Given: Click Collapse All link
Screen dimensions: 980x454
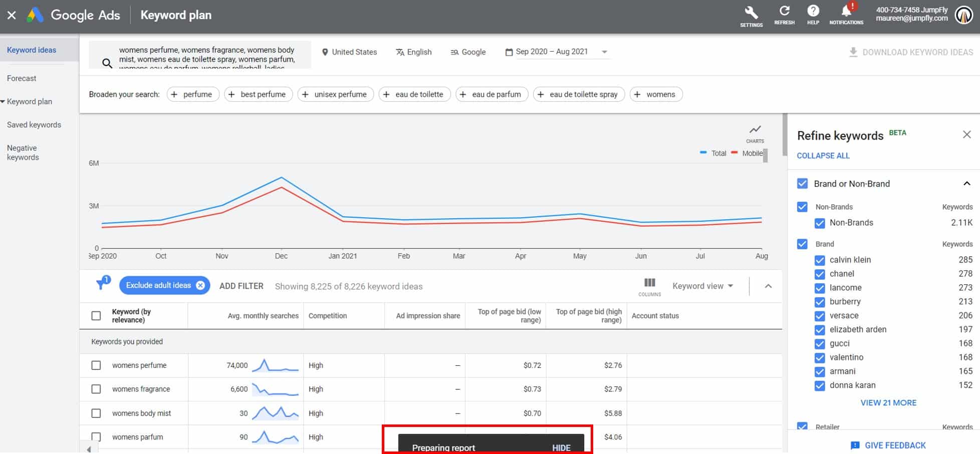Looking at the screenshot, I should [x=823, y=156].
